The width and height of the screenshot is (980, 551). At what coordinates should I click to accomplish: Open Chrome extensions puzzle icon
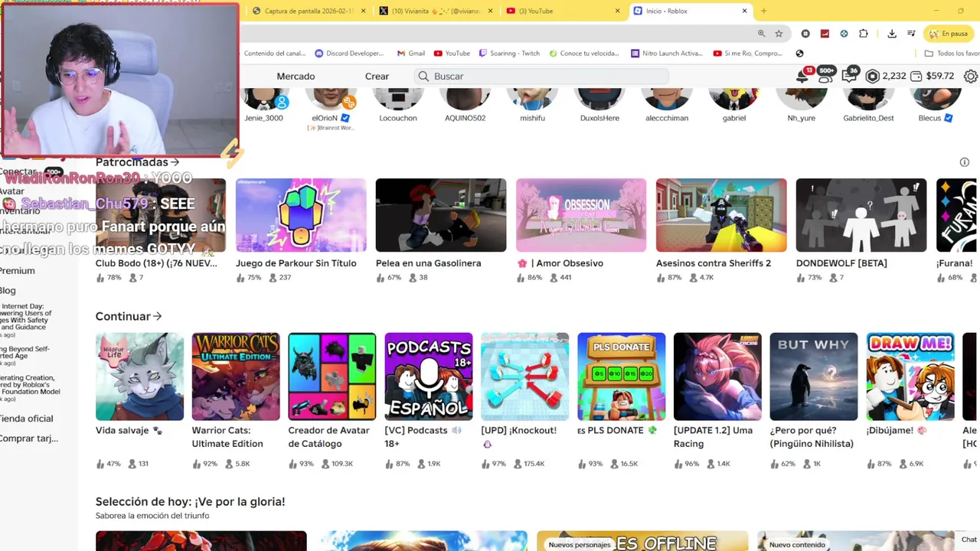click(864, 34)
